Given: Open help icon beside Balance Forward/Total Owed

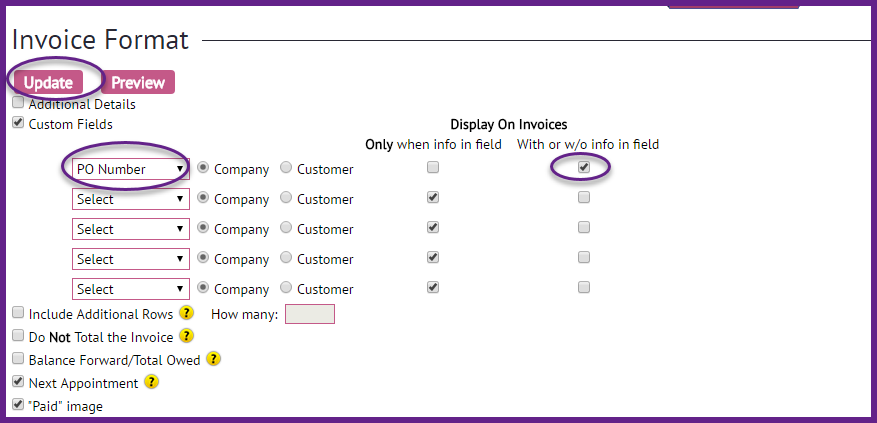Looking at the screenshot, I should (x=213, y=359).
